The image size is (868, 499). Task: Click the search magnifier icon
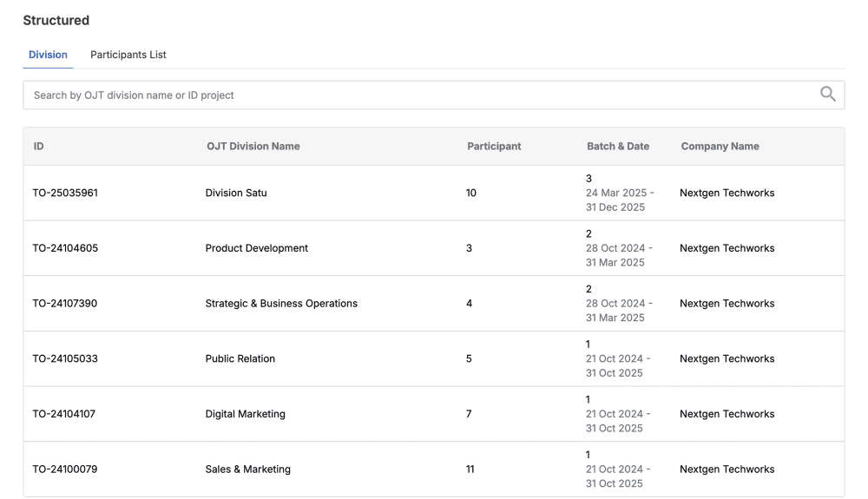coord(827,94)
